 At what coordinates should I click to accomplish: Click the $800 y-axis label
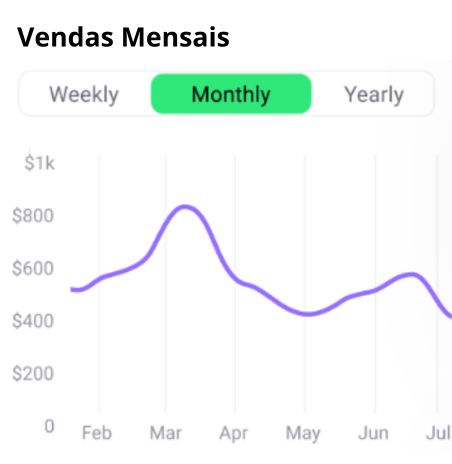pyautogui.click(x=33, y=216)
